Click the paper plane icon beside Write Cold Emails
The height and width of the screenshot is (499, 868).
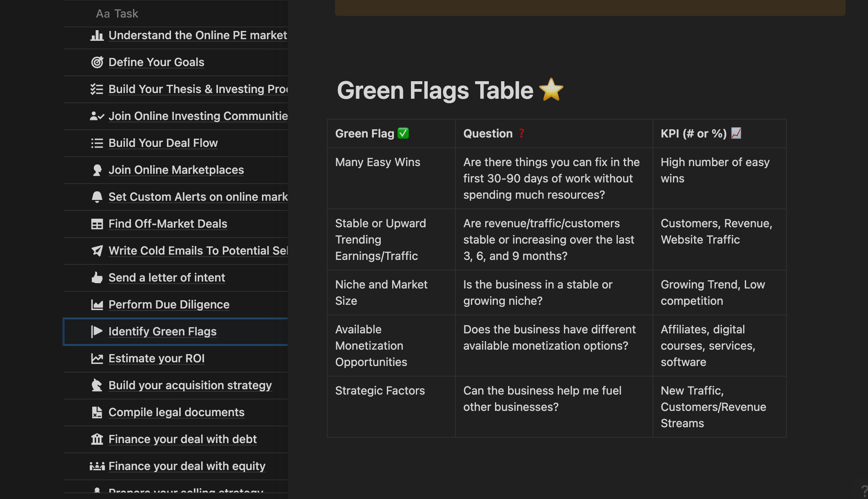pos(97,251)
